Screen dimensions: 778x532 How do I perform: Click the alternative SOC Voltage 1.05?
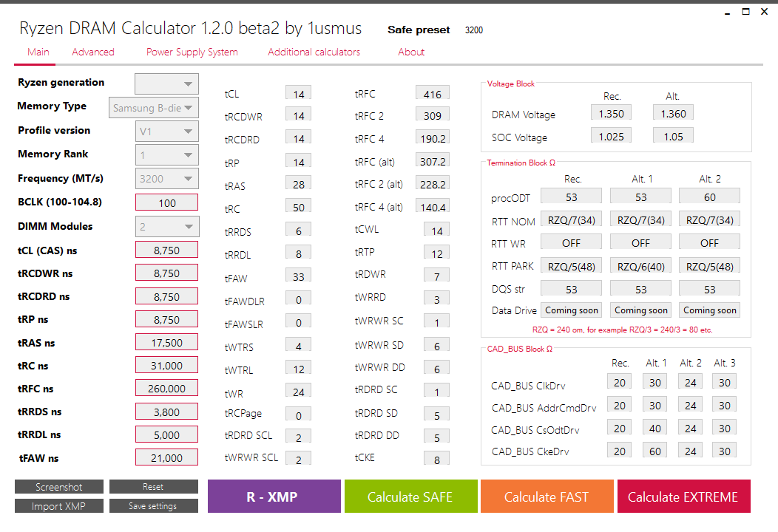pos(673,136)
